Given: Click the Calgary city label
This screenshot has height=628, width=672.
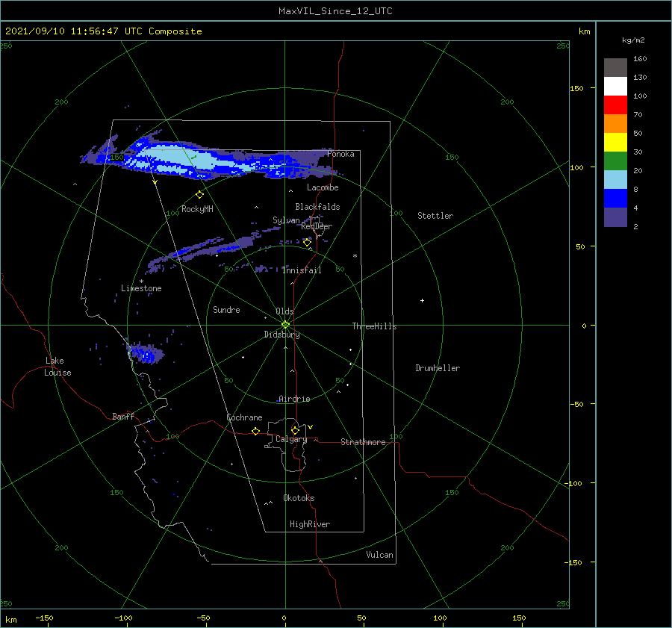Looking at the screenshot, I should 291,439.
